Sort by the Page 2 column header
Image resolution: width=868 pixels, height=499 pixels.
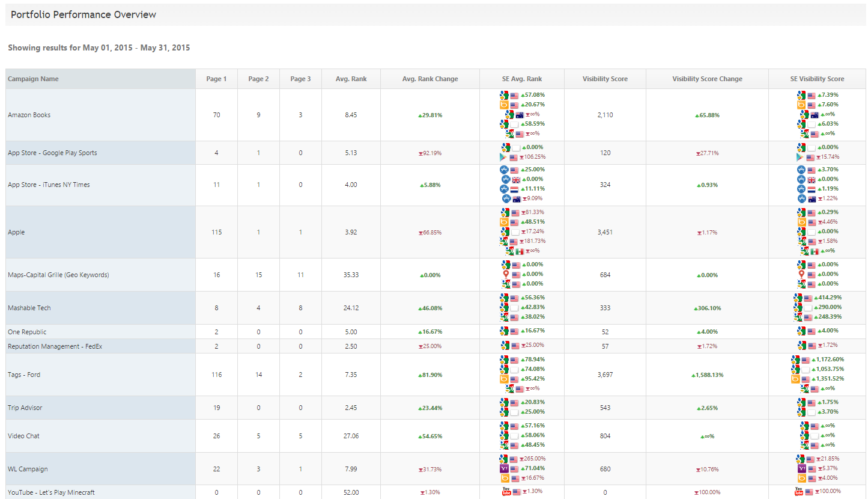(x=258, y=79)
